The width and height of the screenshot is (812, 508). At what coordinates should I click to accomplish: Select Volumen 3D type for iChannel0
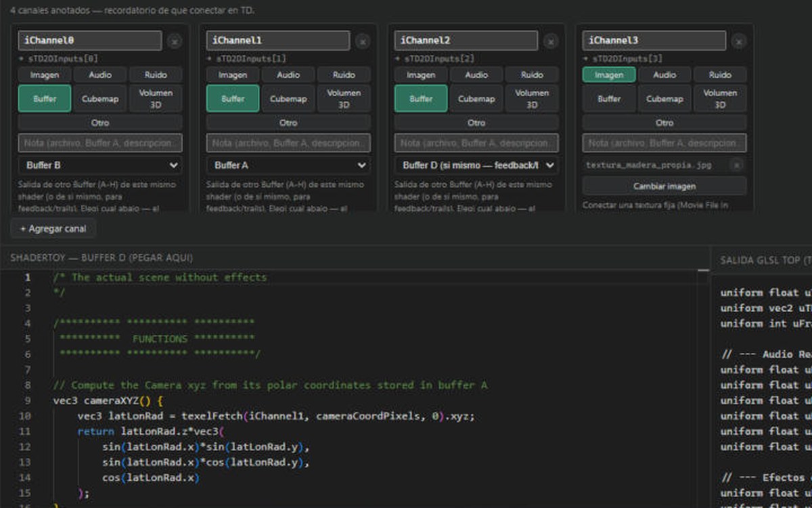click(x=156, y=98)
